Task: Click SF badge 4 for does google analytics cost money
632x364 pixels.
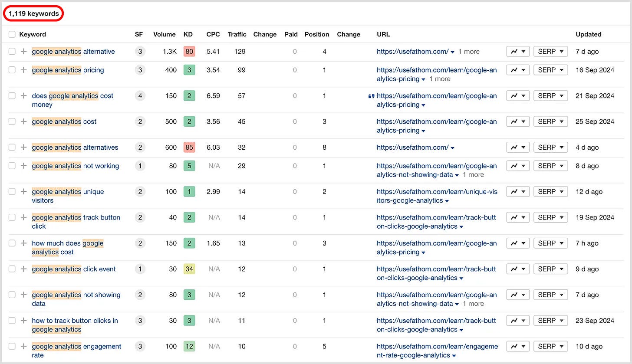Action: [140, 96]
